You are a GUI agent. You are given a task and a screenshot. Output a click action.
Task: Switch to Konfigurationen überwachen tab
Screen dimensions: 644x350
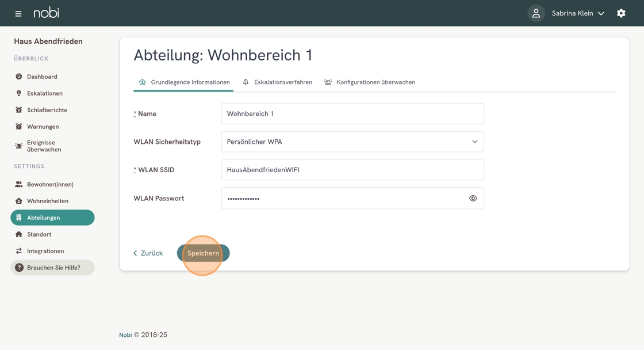pyautogui.click(x=370, y=82)
